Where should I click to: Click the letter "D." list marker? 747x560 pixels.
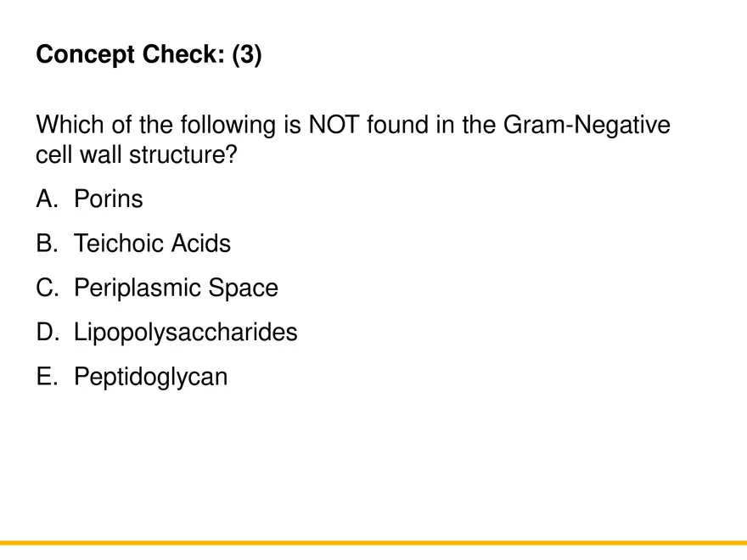pyautogui.click(x=48, y=332)
